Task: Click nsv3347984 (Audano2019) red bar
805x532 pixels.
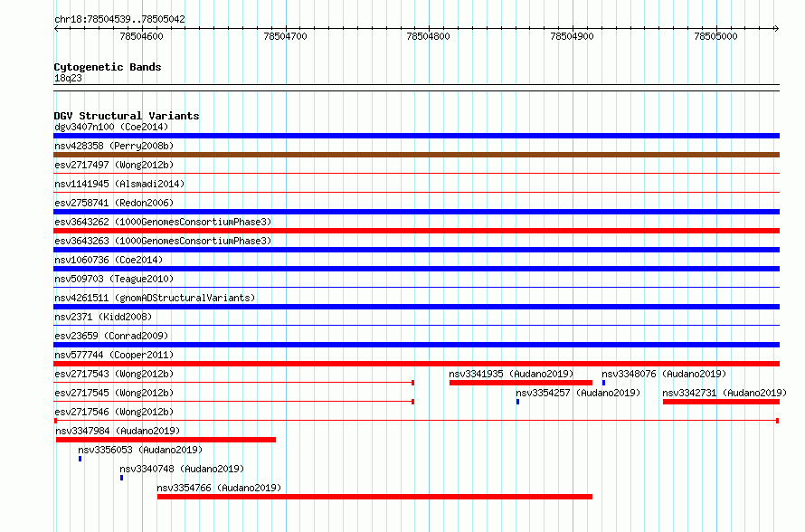Action: [x=166, y=440]
